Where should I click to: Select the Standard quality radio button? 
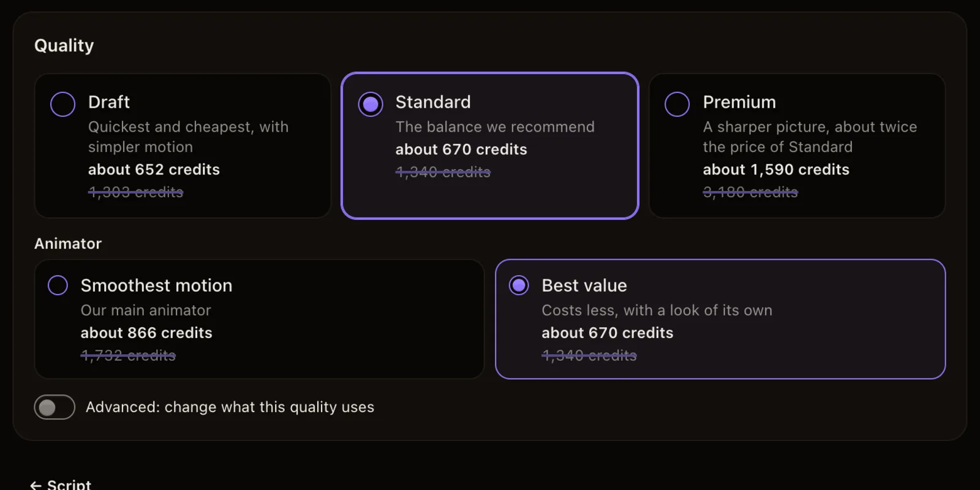[x=371, y=104]
